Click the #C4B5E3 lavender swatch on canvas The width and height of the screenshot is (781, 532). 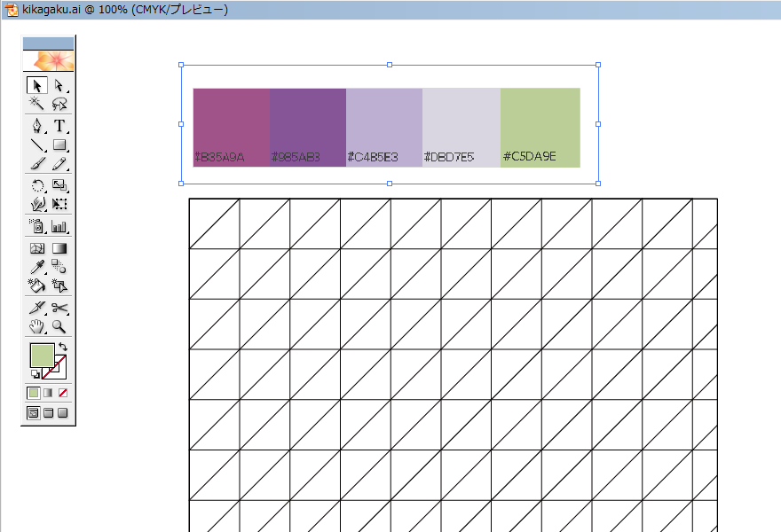click(384, 128)
